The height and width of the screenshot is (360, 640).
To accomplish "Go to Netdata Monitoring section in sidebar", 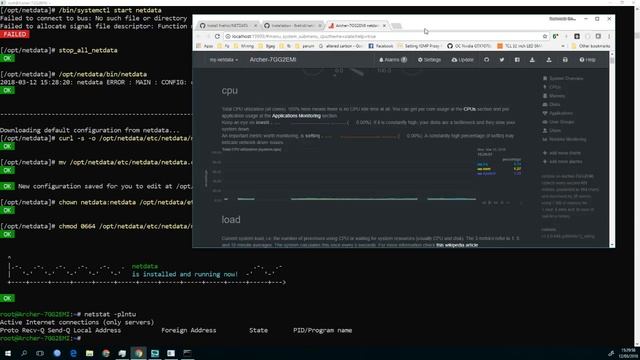I will (x=564, y=139).
